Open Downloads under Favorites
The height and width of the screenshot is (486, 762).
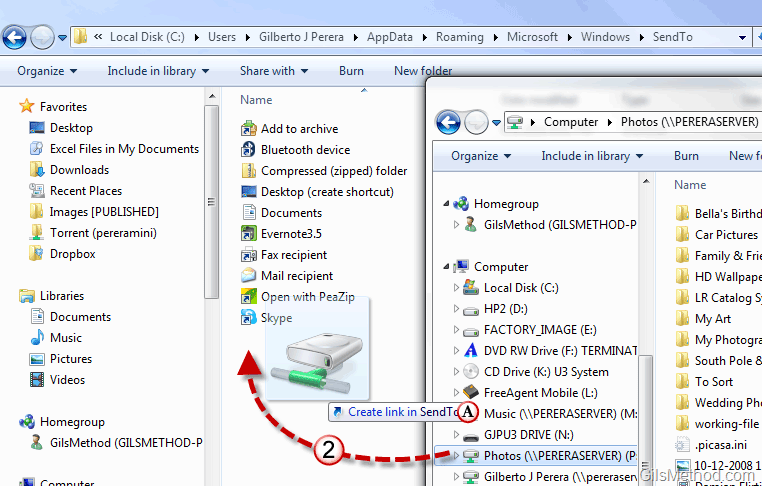coord(69,170)
